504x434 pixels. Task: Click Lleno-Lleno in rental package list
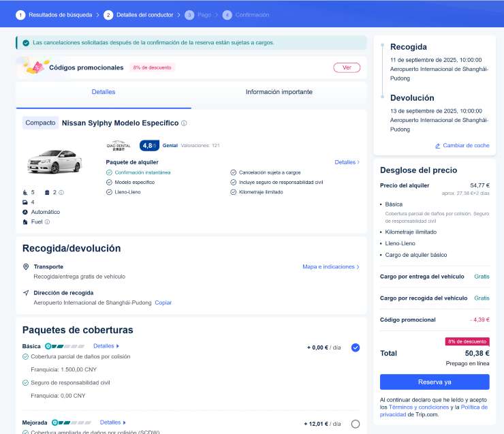(127, 192)
